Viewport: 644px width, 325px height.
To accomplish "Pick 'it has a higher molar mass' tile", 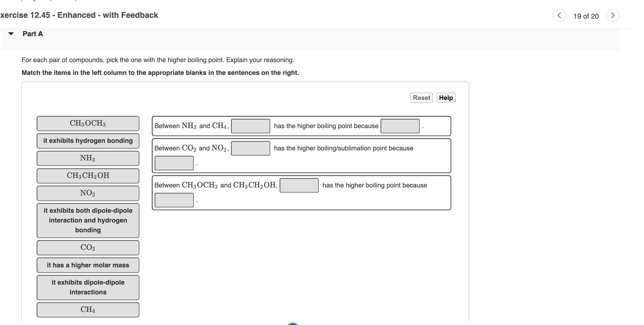I will (x=88, y=265).
